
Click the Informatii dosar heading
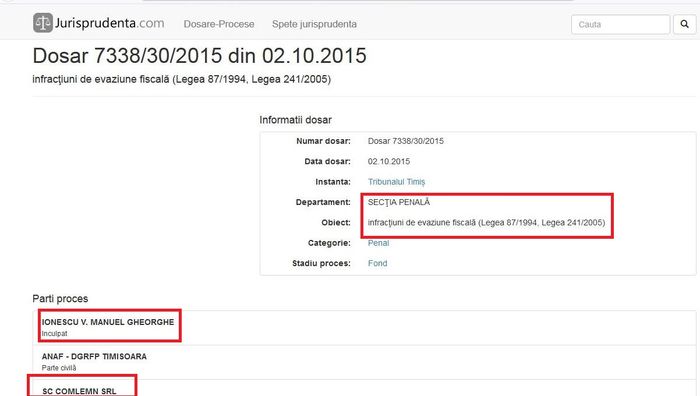[x=296, y=120]
